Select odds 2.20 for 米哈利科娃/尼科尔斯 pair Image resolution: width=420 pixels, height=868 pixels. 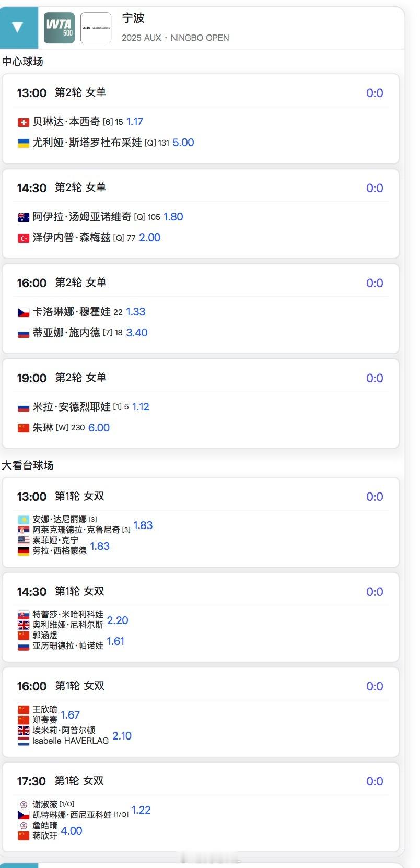pyautogui.click(x=118, y=620)
